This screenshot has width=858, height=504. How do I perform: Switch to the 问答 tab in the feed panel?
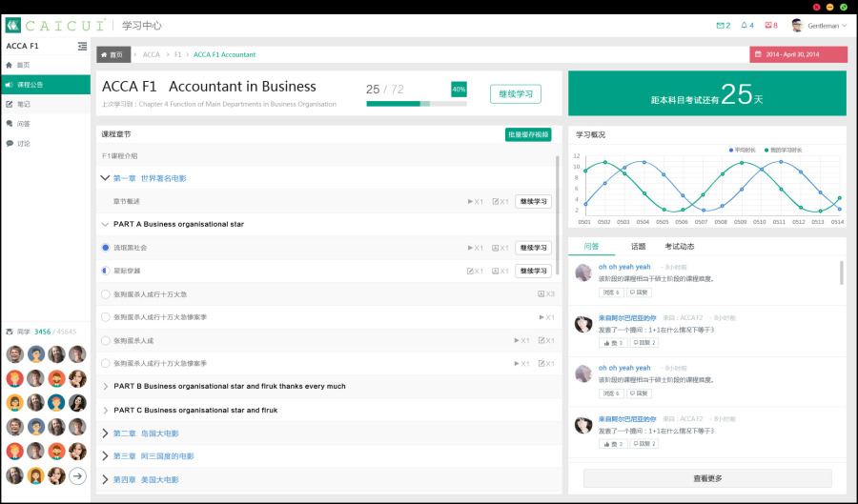click(591, 247)
